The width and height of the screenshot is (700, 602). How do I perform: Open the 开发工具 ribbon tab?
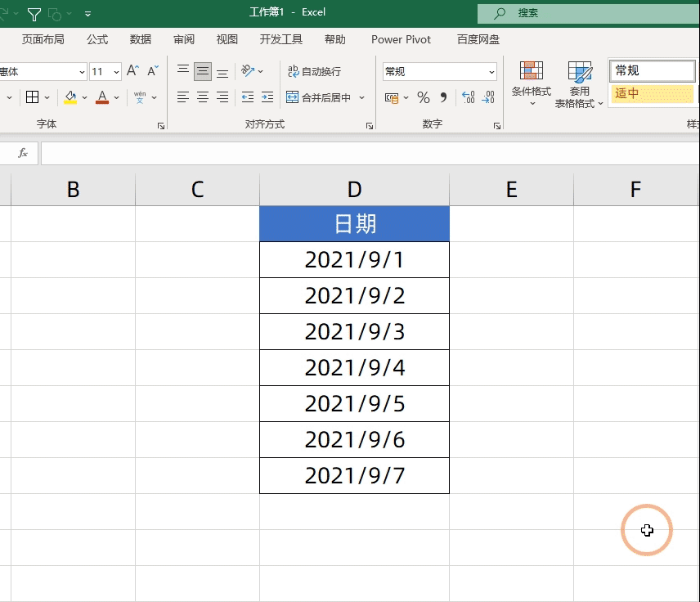tap(280, 39)
